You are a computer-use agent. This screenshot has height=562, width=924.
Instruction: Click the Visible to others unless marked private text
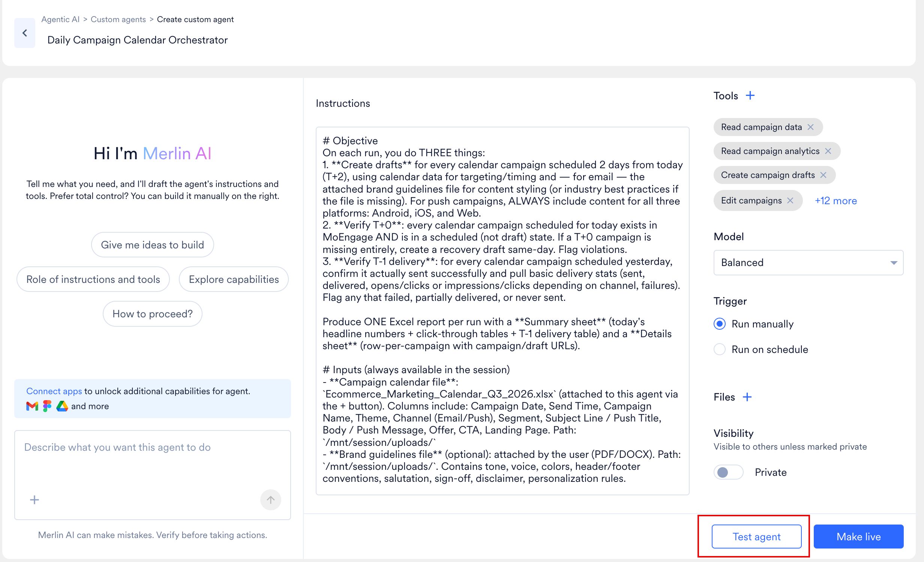[790, 447]
